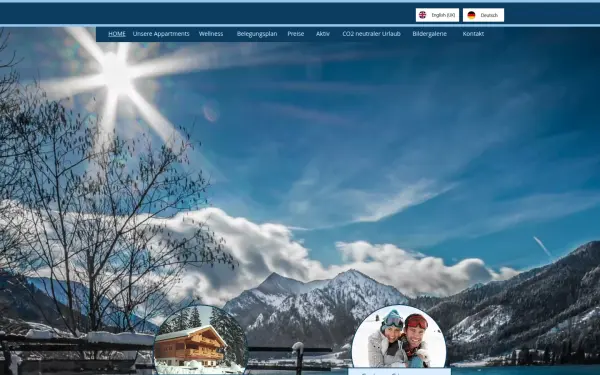This screenshot has height=375, width=600.
Task: Go to the HOME menu item
Action: point(117,34)
